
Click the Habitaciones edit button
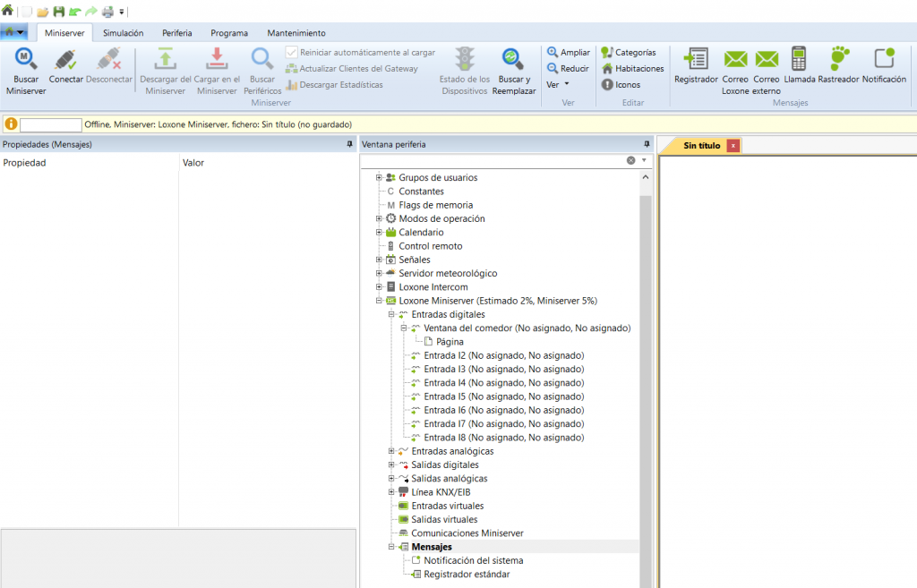(632, 68)
